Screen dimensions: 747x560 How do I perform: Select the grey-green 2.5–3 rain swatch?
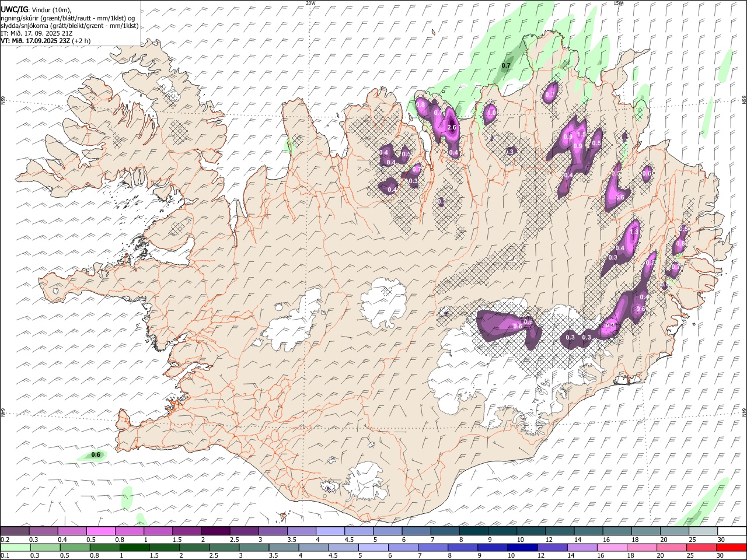(x=225, y=547)
